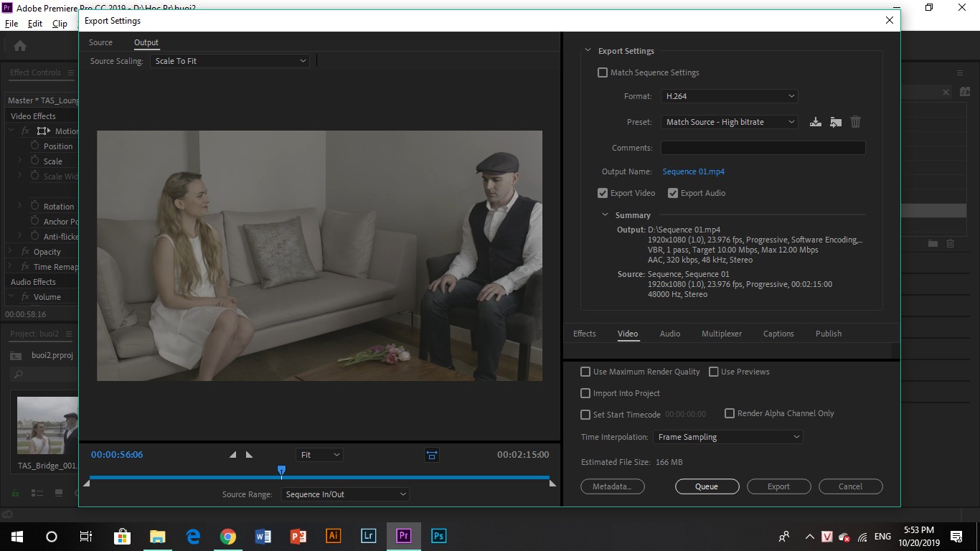Viewport: 980px width, 551px height.
Task: Enable Import Into Project checkbox
Action: [585, 393]
